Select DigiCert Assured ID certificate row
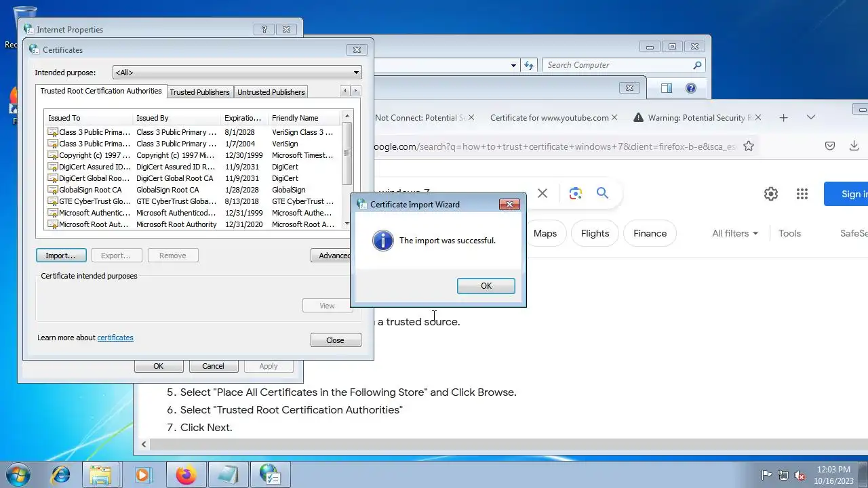This screenshot has height=488, width=868. click(193, 167)
